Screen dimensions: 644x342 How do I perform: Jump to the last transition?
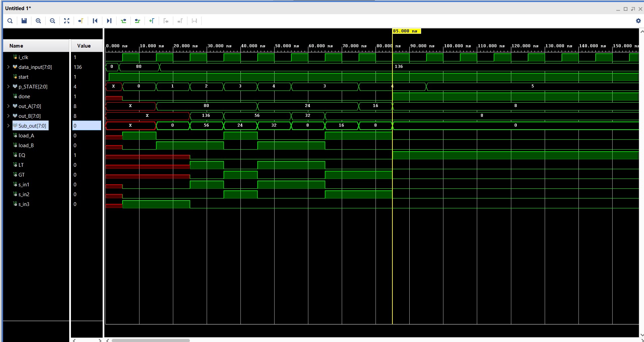click(x=109, y=21)
